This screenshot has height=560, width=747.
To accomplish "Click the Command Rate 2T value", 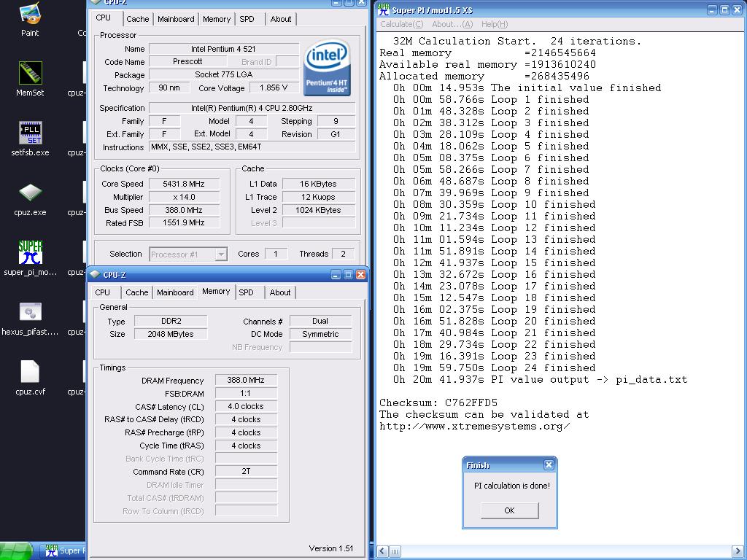I will tap(246, 472).
